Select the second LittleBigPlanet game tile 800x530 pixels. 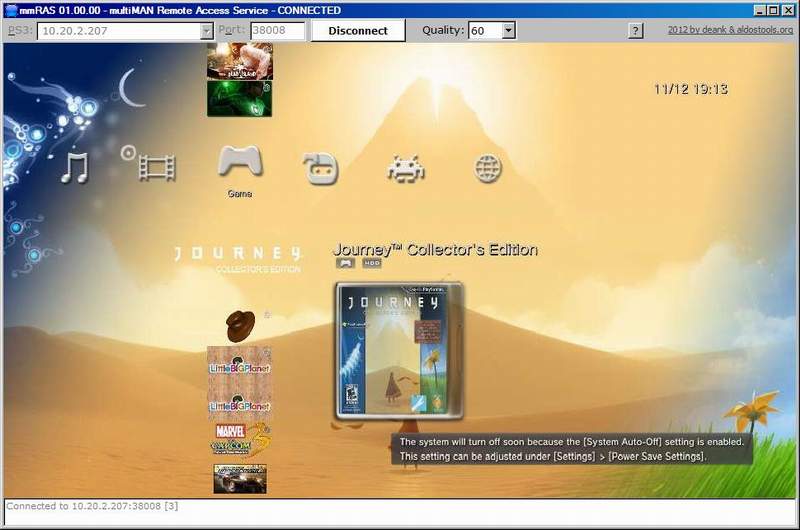pos(239,403)
